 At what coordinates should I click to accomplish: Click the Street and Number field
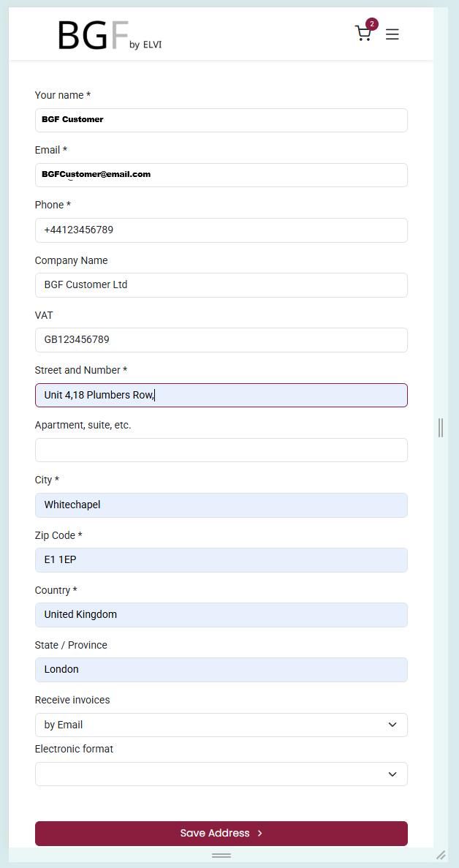[221, 395]
